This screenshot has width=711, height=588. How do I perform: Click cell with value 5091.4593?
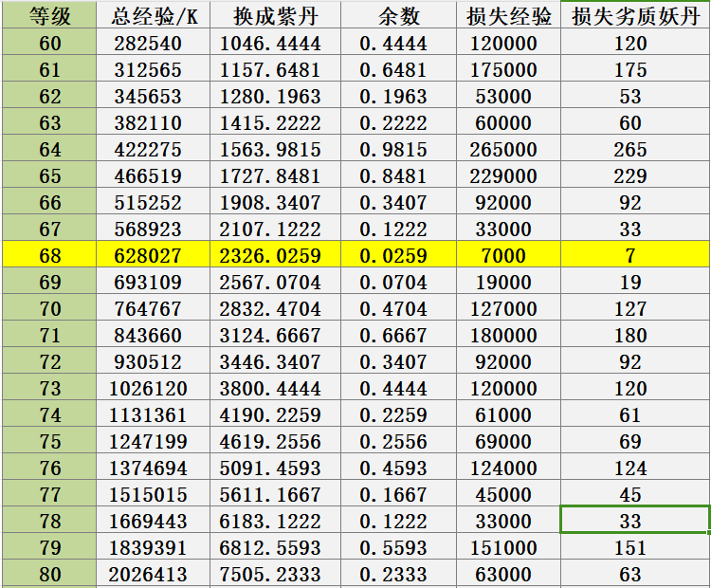tap(275, 467)
